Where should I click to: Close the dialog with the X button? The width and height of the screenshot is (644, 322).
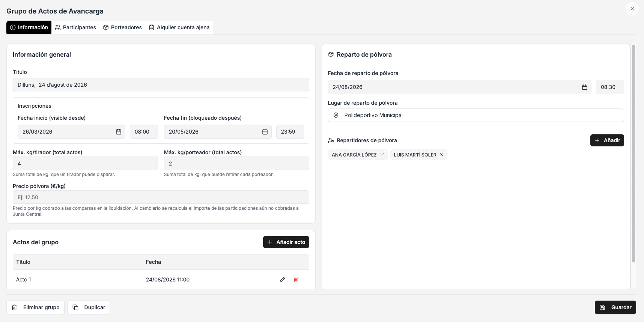(632, 9)
